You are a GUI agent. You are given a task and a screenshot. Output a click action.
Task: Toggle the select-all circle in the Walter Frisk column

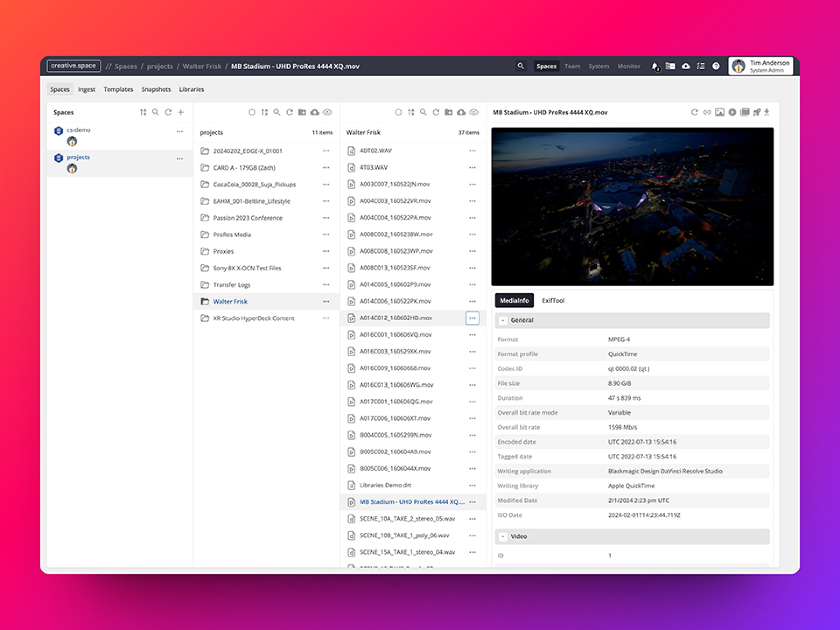[398, 113]
